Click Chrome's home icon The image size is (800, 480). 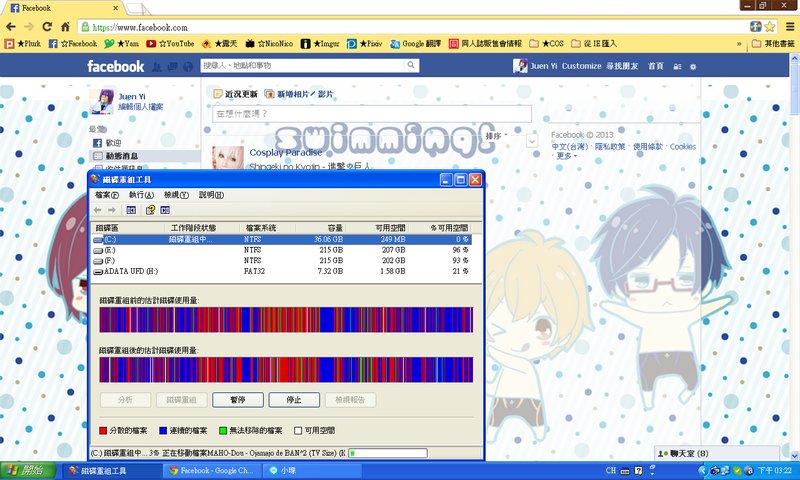65,27
